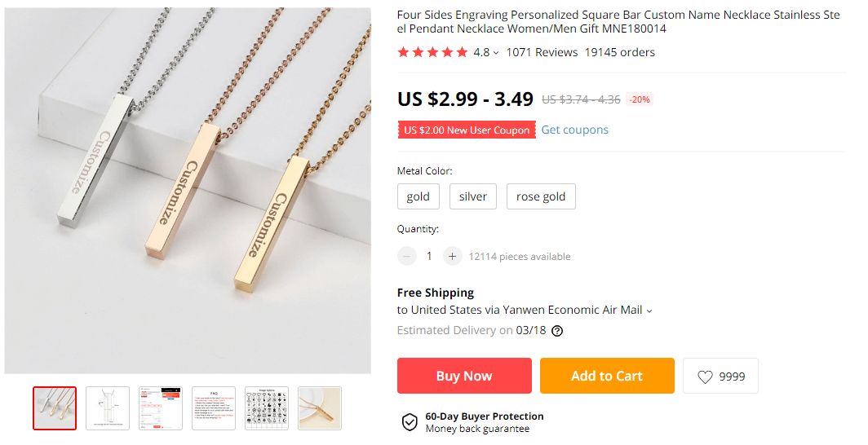Select the silver metal color option
Screen dimensions: 868x445
473,196
